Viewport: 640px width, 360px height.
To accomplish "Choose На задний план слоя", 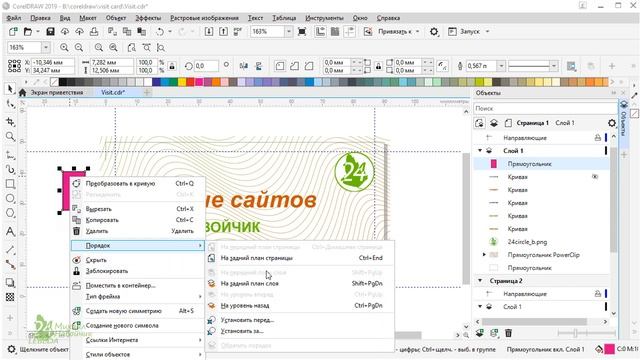I will click(x=300, y=283).
